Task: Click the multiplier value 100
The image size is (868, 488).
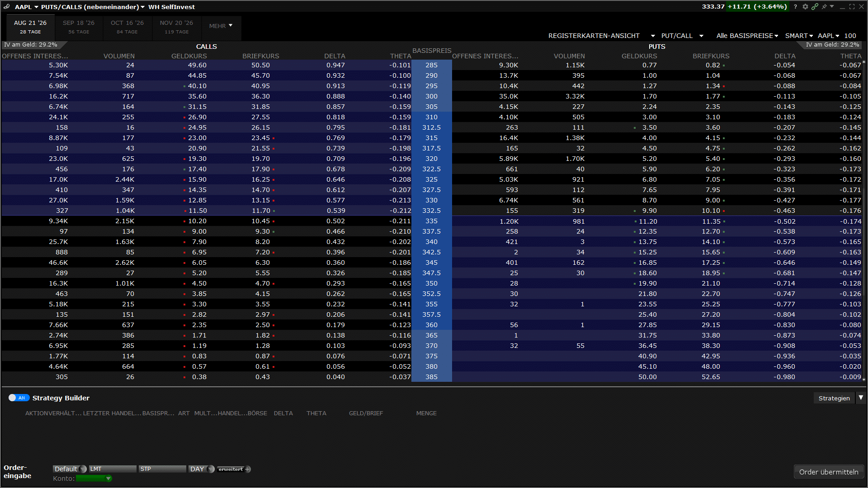Action: click(x=850, y=36)
